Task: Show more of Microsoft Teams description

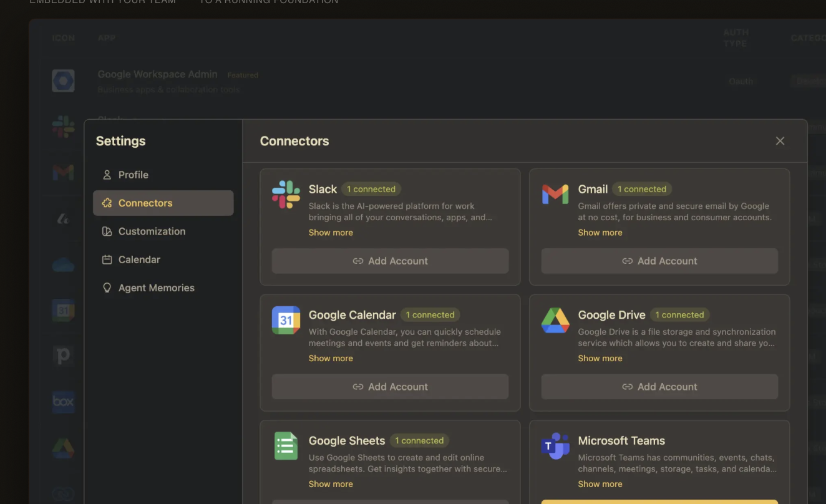Action: 600,484
